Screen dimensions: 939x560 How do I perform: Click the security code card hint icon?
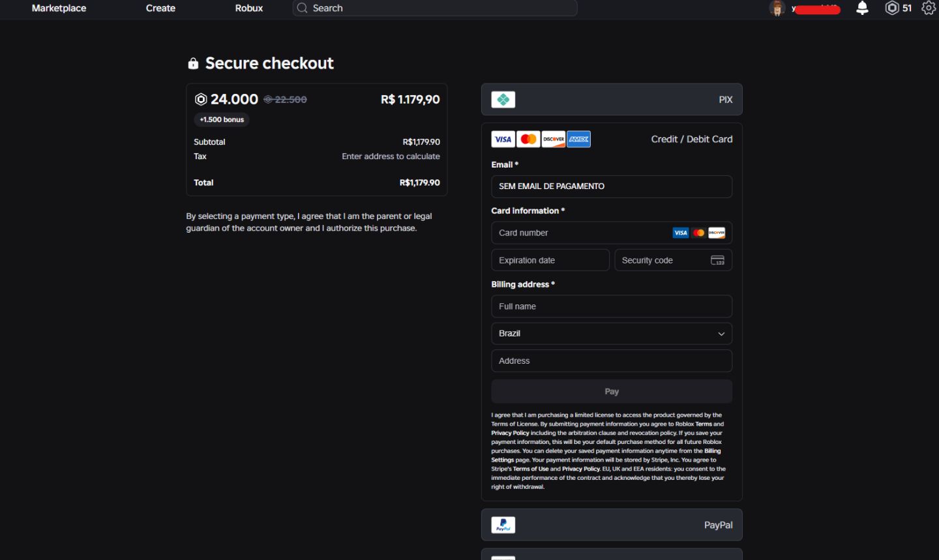tap(717, 260)
